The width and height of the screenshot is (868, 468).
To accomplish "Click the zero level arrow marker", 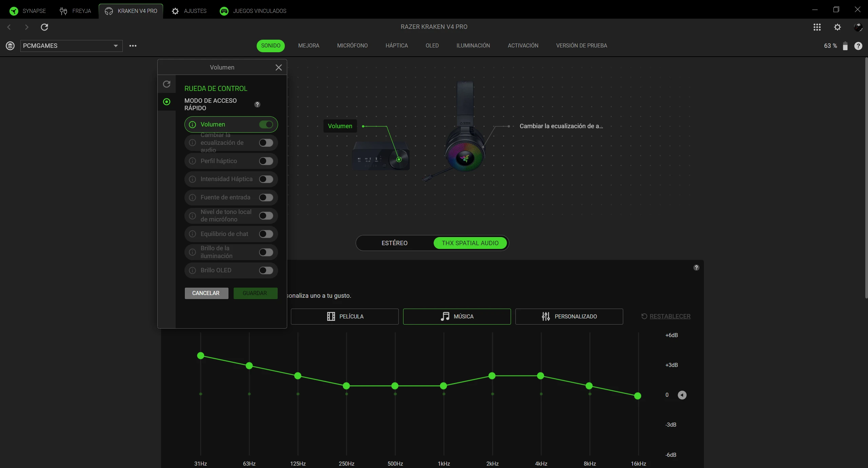I will 682,395.
